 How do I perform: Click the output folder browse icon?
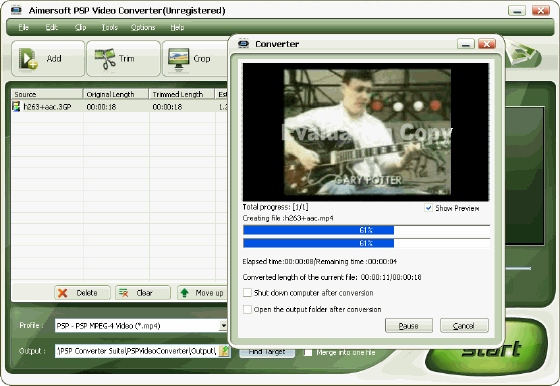(x=224, y=351)
